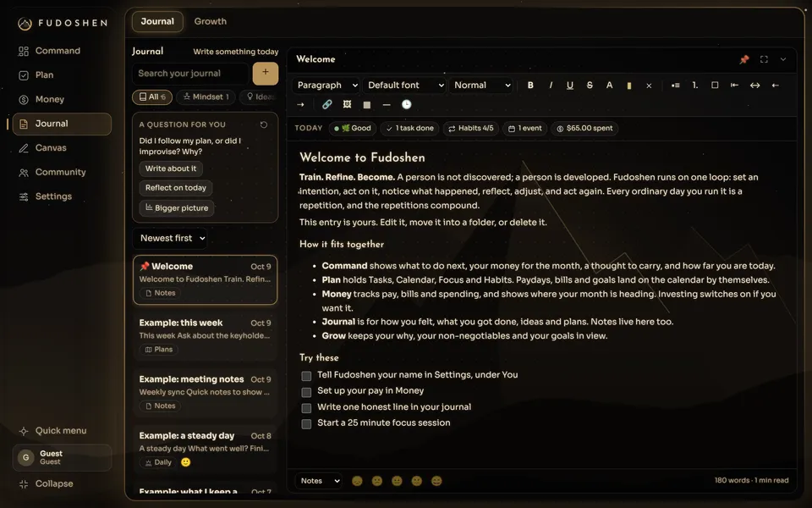Screen dimensions: 812x508
Task: Click the arrow-to-bar alignment icon
Action: (x=734, y=85)
